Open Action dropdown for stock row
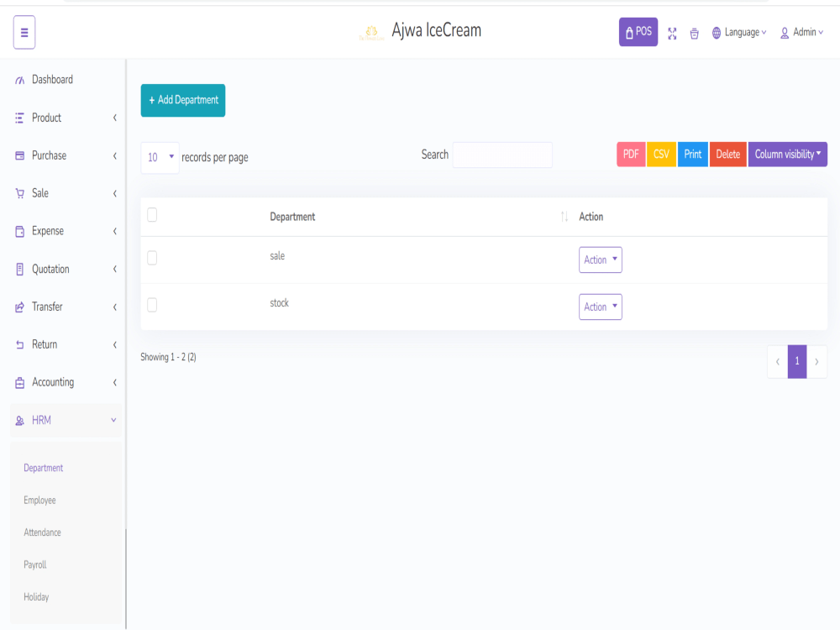The height and width of the screenshot is (630, 840). pyautogui.click(x=600, y=307)
